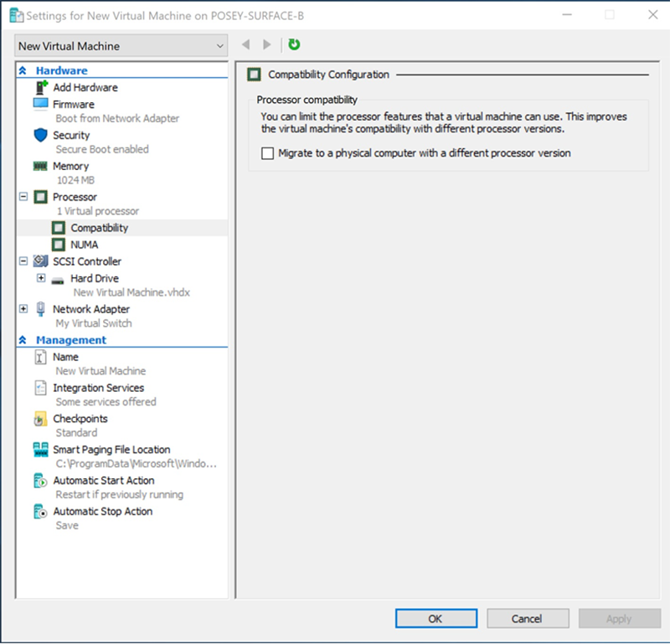Open the NUMA configuration icon

[59, 244]
